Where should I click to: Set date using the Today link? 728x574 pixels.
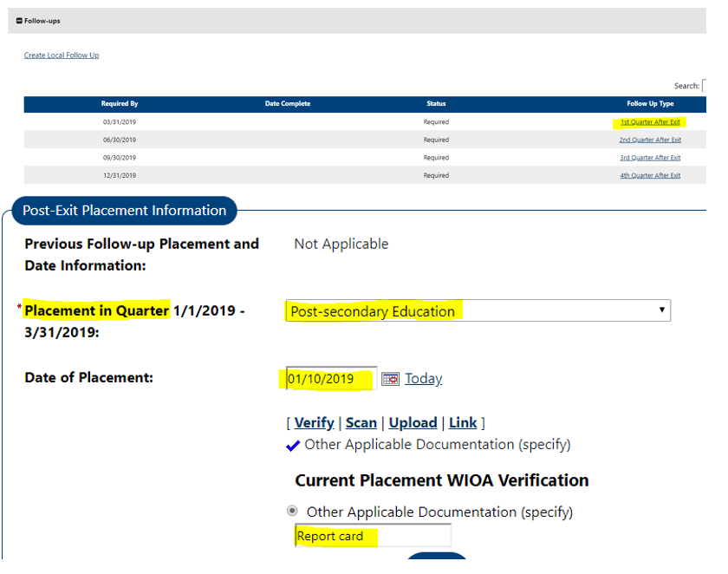(x=423, y=379)
